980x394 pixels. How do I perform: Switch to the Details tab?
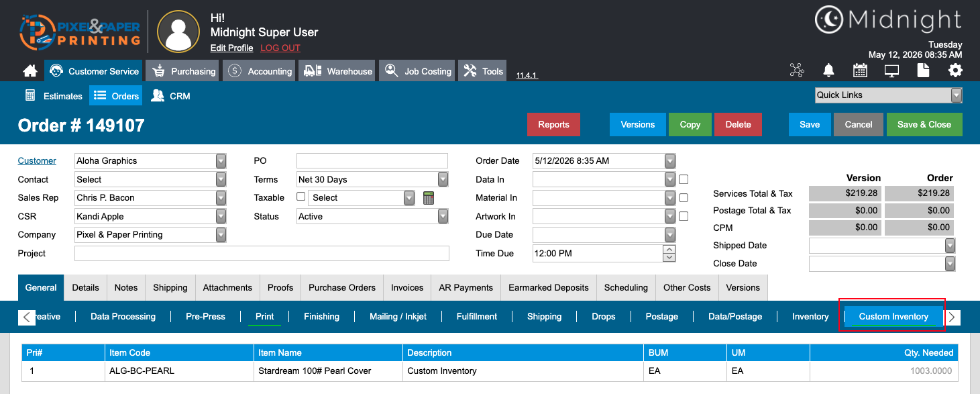tap(86, 287)
